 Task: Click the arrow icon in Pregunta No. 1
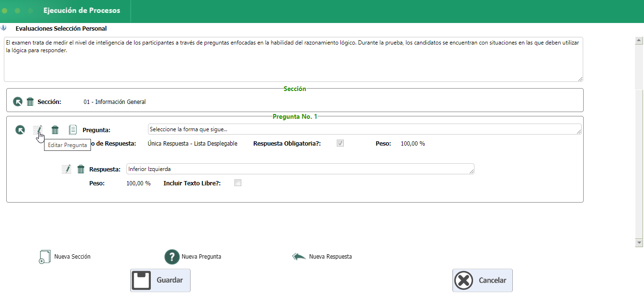tap(20, 130)
